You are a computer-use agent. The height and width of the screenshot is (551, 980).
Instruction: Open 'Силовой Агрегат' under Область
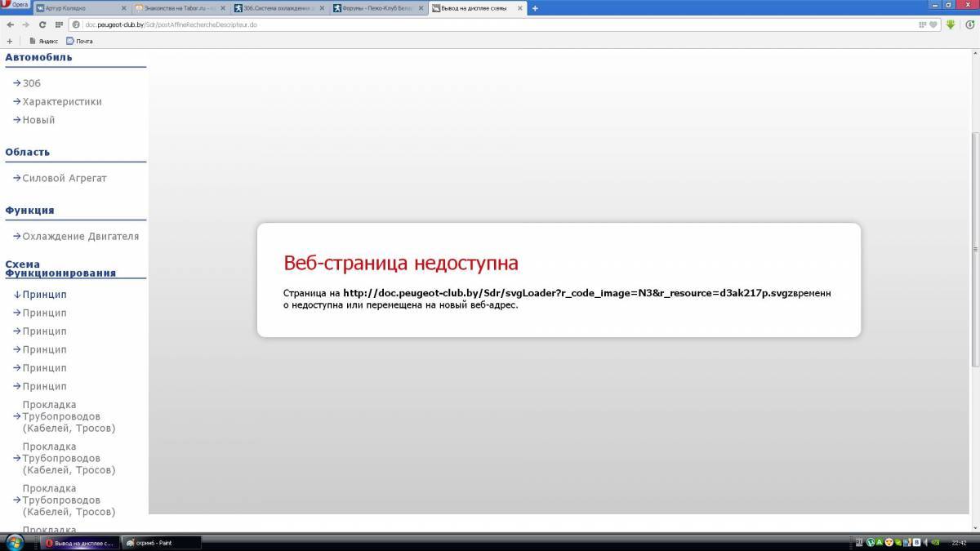point(65,178)
